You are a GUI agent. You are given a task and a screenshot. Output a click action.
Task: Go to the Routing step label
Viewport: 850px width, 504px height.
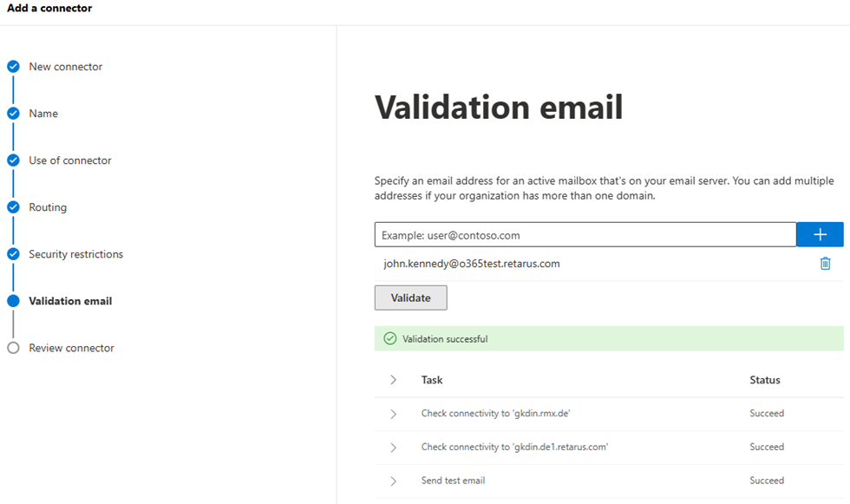point(48,207)
